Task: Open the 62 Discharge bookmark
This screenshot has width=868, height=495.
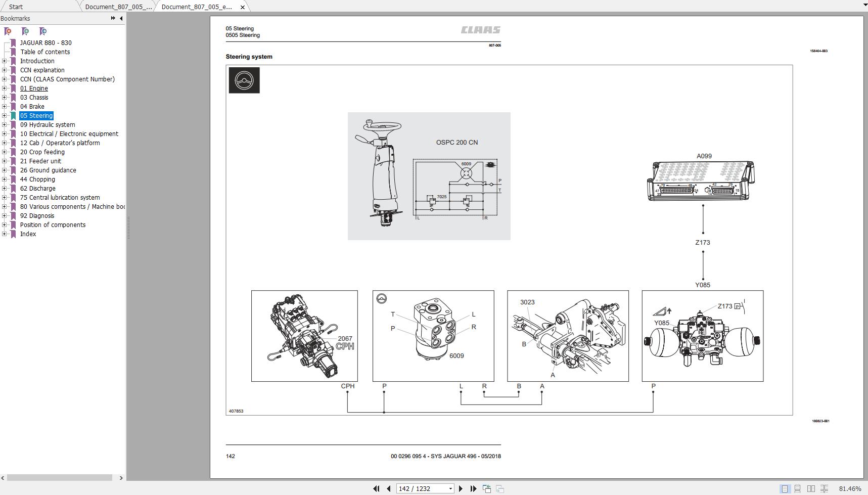Action: tap(38, 189)
